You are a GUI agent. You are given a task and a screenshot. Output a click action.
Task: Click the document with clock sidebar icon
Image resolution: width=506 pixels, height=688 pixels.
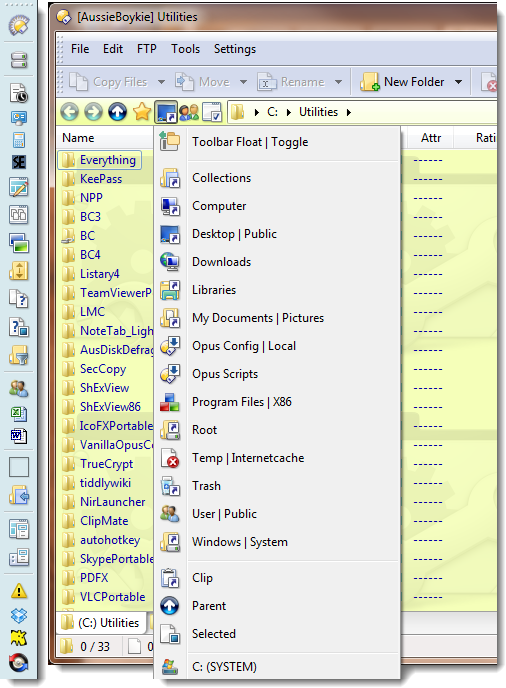pyautogui.click(x=19, y=93)
